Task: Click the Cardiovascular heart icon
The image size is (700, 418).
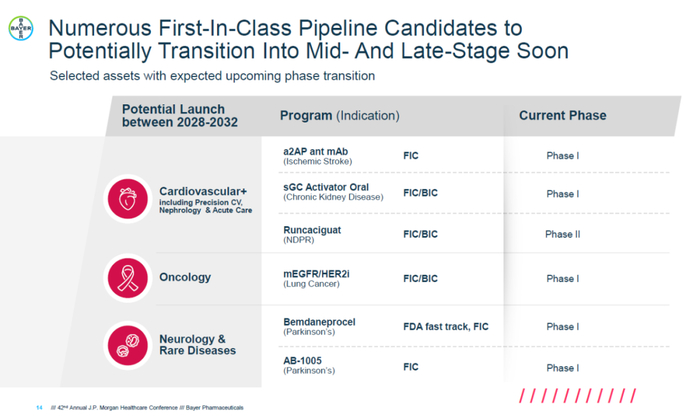Action: coord(127,198)
